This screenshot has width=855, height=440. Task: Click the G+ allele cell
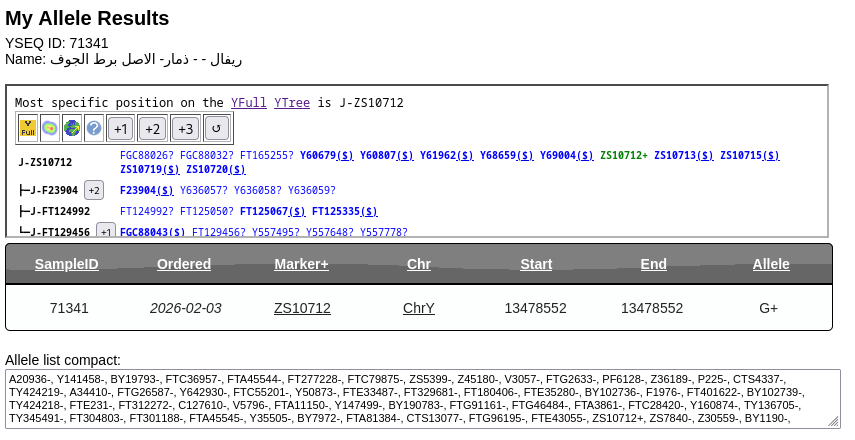pyautogui.click(x=768, y=308)
